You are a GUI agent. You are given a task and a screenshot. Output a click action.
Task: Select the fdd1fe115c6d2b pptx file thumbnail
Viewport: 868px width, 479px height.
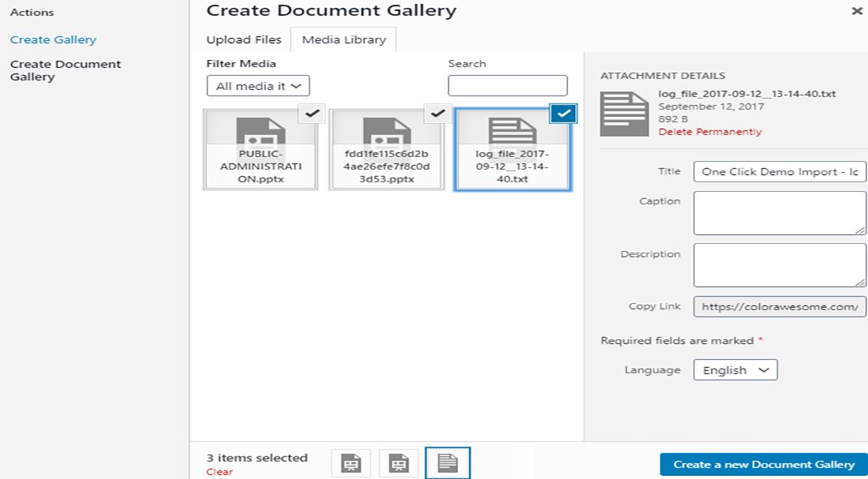tap(387, 149)
